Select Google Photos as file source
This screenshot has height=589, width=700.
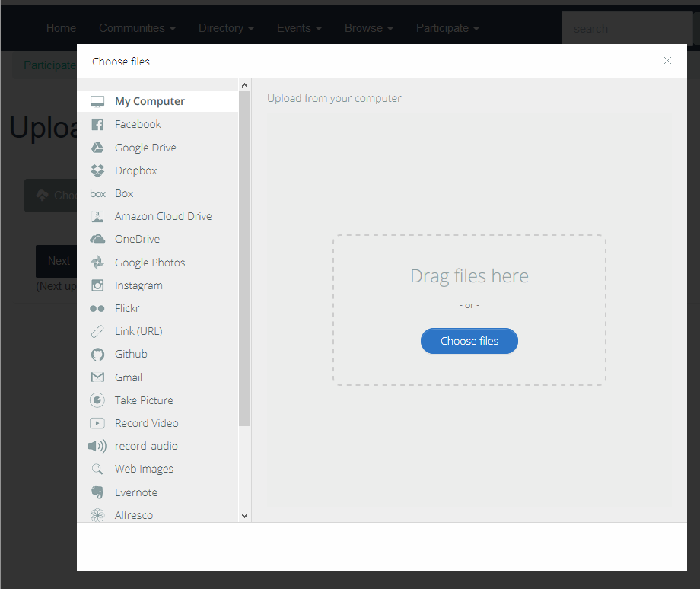pos(157,263)
